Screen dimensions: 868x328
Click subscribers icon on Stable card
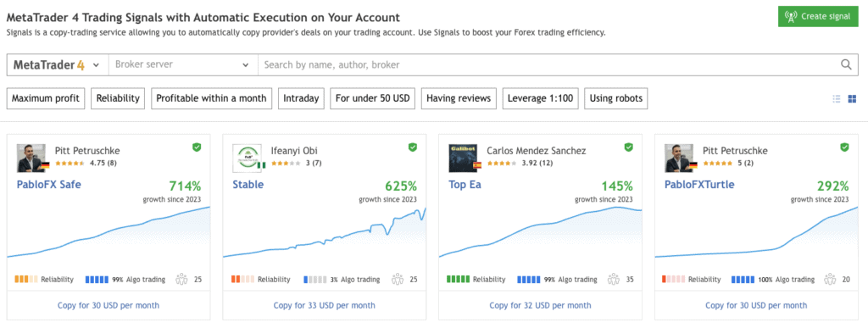(x=398, y=280)
